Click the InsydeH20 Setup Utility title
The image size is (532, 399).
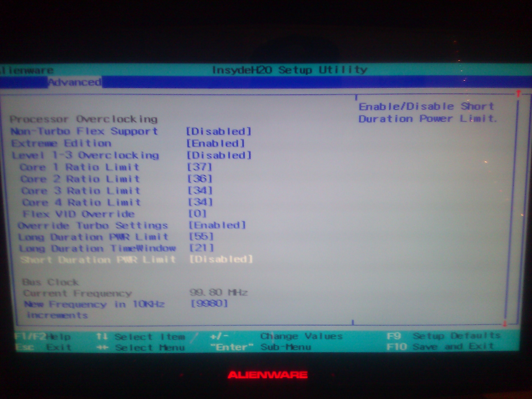point(290,70)
